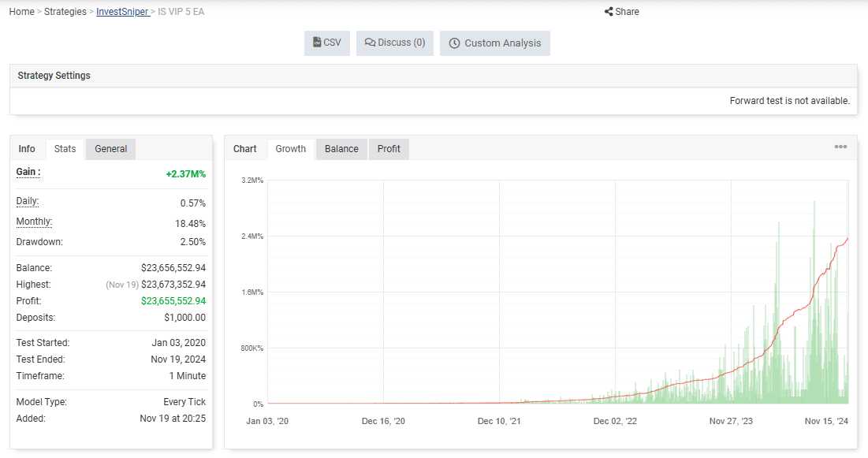Open the InvestSniper link
Screen dimensions: 868x458
pos(122,12)
